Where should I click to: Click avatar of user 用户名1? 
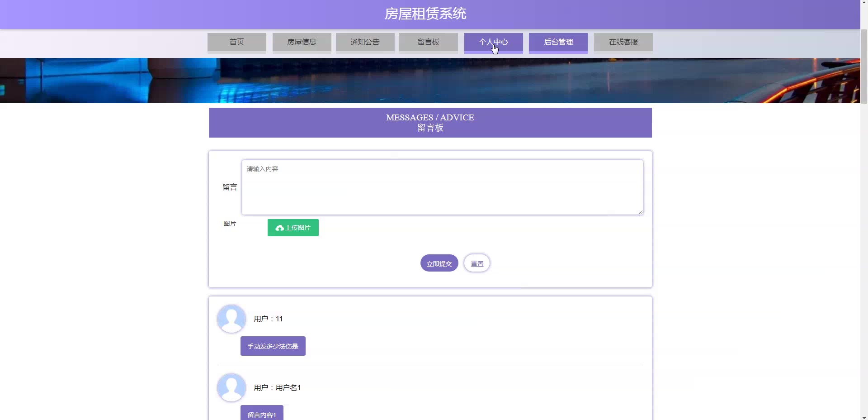[231, 387]
